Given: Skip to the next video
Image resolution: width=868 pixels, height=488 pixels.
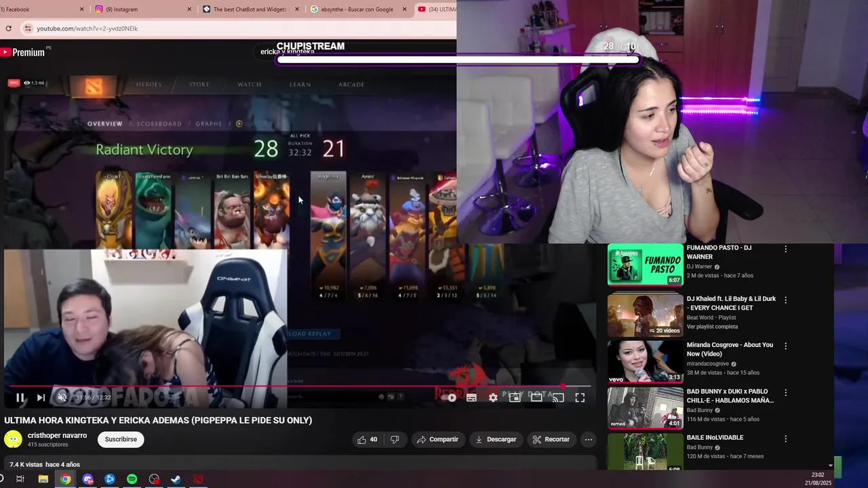Looking at the screenshot, I should click(41, 398).
